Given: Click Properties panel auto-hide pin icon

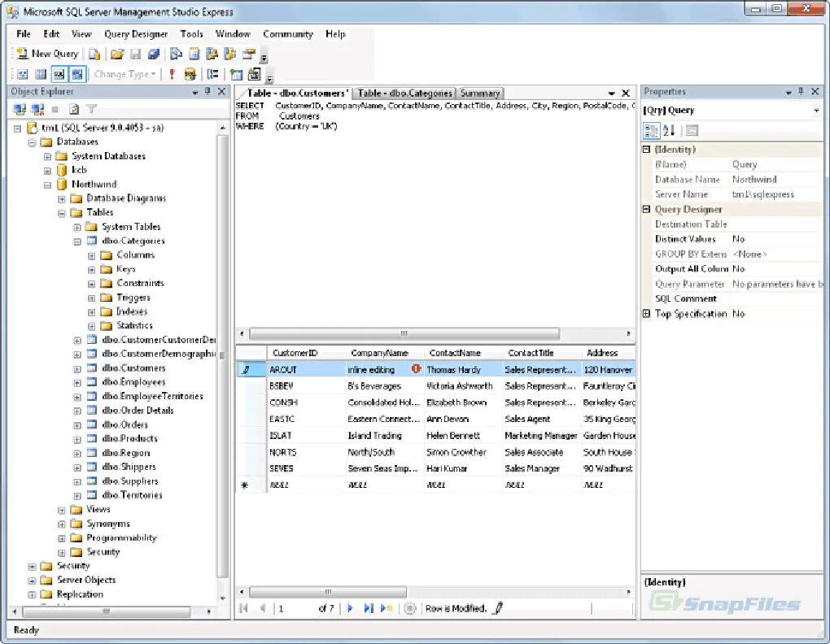Looking at the screenshot, I should click(801, 91).
